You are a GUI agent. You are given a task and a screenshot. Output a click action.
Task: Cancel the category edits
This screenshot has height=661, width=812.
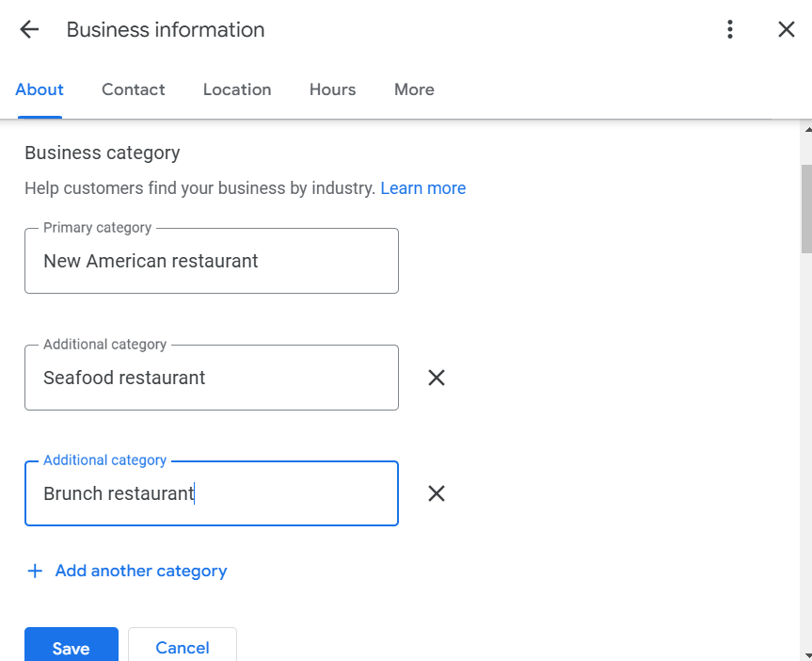(x=182, y=647)
